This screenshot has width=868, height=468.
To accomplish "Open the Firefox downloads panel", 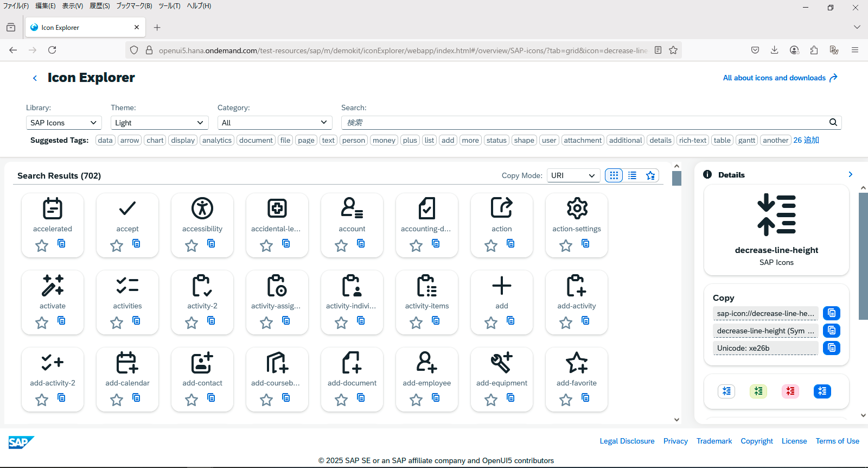I will point(775,50).
